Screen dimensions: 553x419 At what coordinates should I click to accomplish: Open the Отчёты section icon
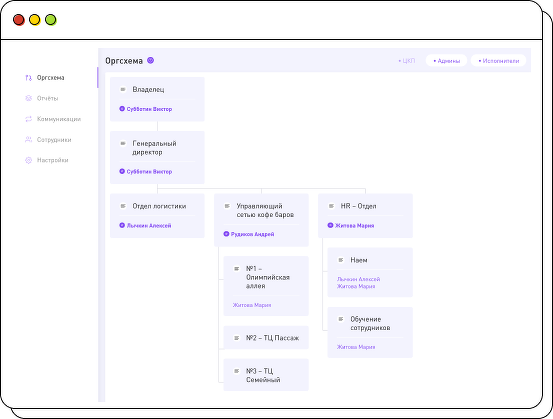tap(29, 98)
